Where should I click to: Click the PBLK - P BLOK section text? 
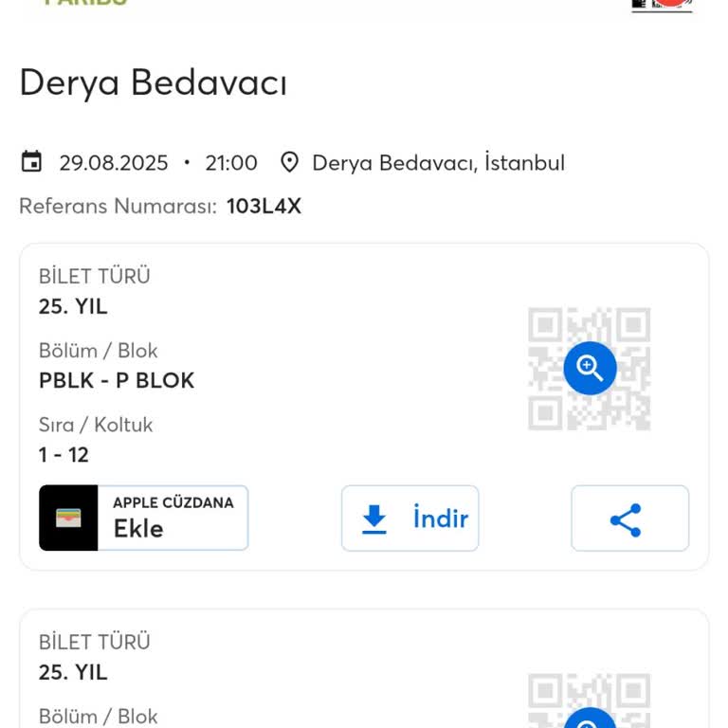[117, 380]
